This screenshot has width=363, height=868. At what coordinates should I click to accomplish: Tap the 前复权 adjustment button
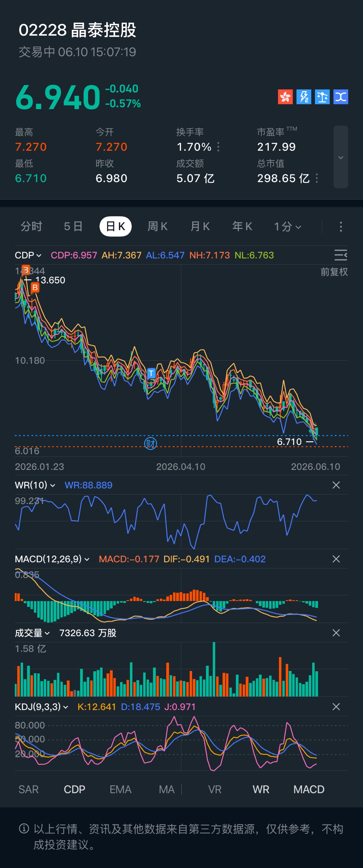tap(334, 272)
